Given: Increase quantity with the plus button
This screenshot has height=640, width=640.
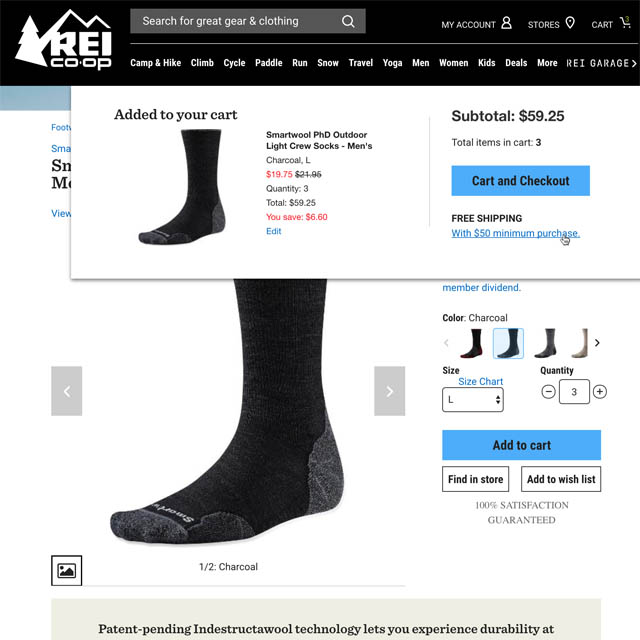Looking at the screenshot, I should coord(600,392).
